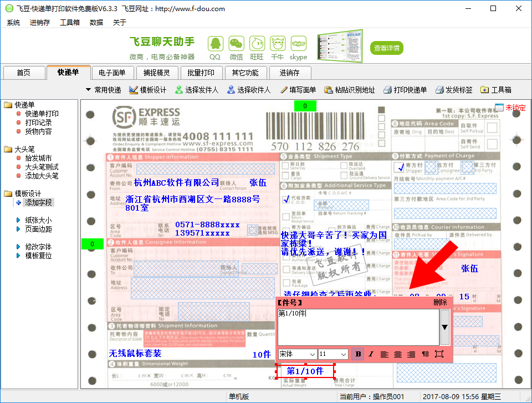532x403 pixels.
Task: Switch to the 其它功能 tab
Action: point(245,73)
